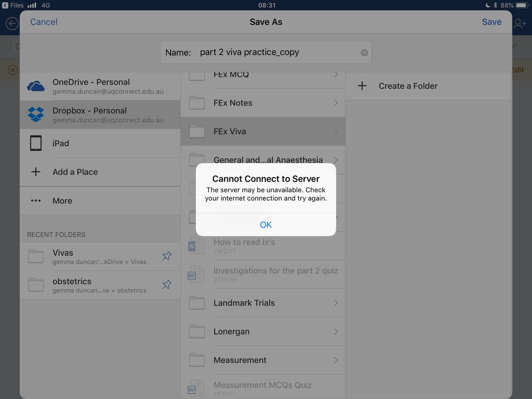Tap Add a Place label
This screenshot has height=399, width=532.
click(x=75, y=172)
